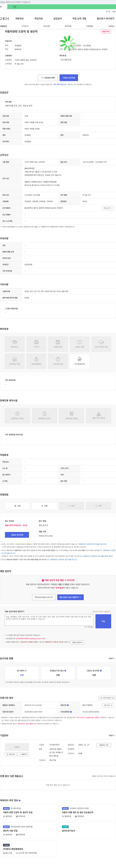Image resolution: width=116 pixels, height=868 pixels.
Task: Select the 주택자금 지원 welfare icon
Action: [14, 361]
